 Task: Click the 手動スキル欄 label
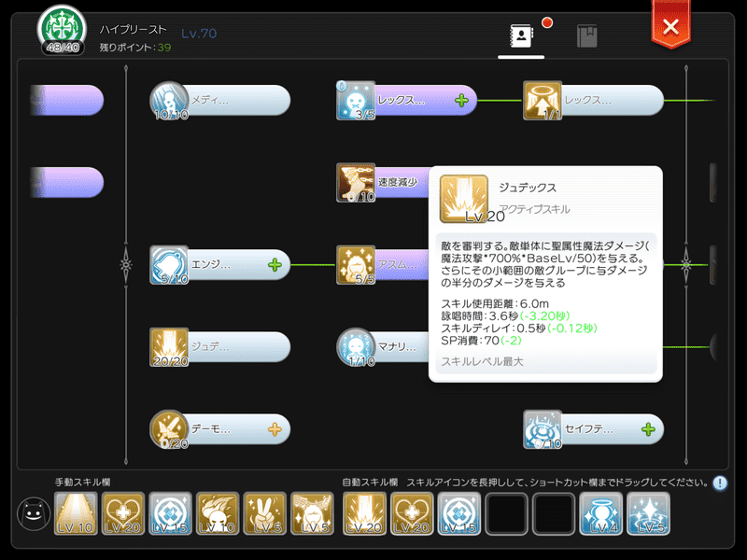83,483
